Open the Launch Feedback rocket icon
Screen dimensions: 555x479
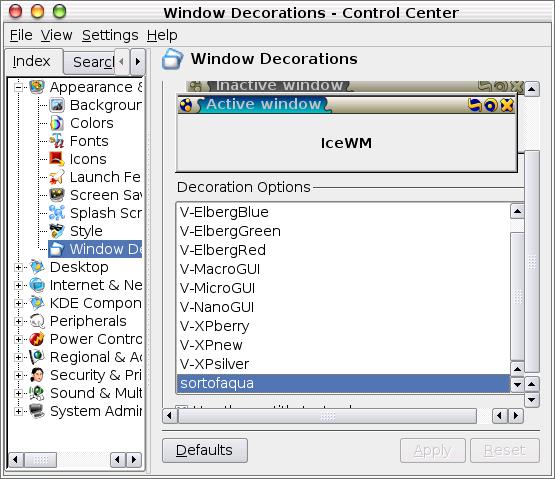coord(57,177)
